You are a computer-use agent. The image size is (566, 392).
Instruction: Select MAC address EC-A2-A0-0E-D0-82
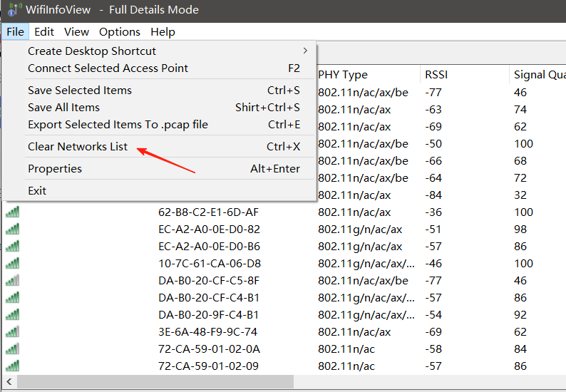coord(209,229)
